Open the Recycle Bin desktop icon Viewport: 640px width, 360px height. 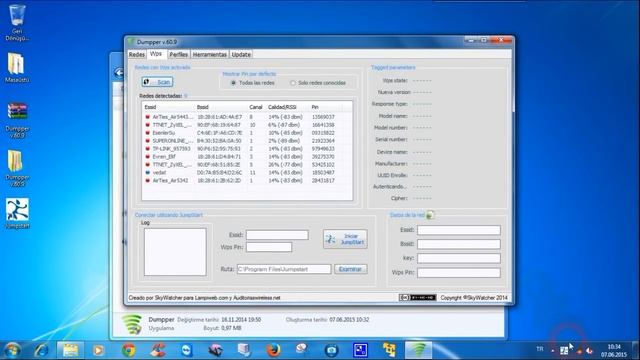(x=17, y=22)
